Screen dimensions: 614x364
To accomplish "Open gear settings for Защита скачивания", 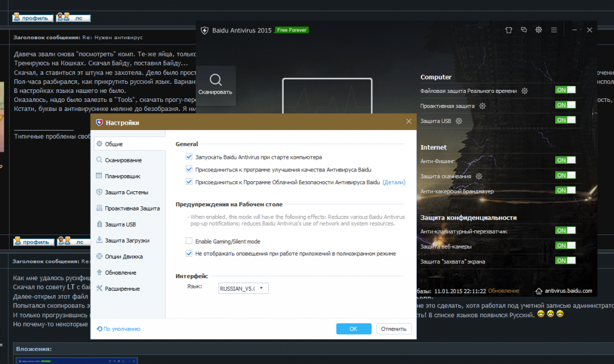I will pyautogui.click(x=478, y=176).
